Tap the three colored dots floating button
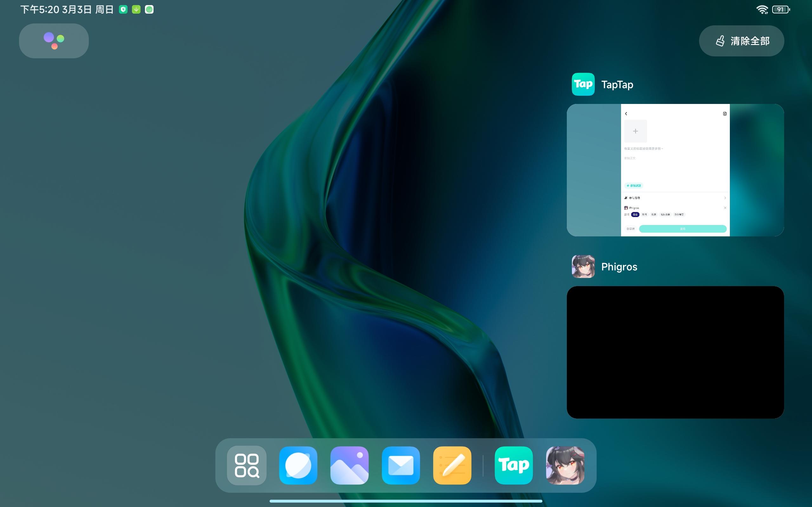The width and height of the screenshot is (812, 507). [x=54, y=41]
